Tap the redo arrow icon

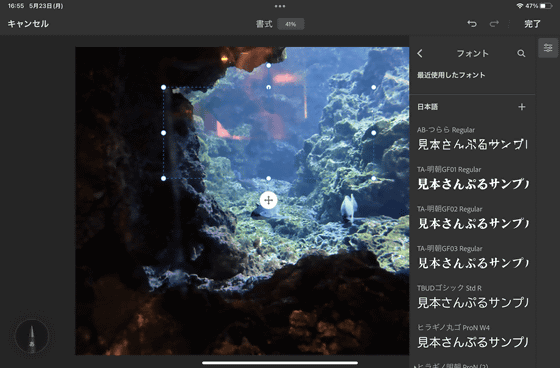(x=494, y=24)
